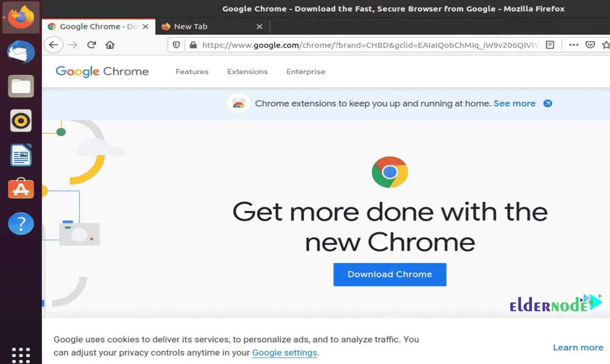Image resolution: width=610 pixels, height=364 pixels.
Task: Save page using the Pocket icon
Action: coord(590,45)
